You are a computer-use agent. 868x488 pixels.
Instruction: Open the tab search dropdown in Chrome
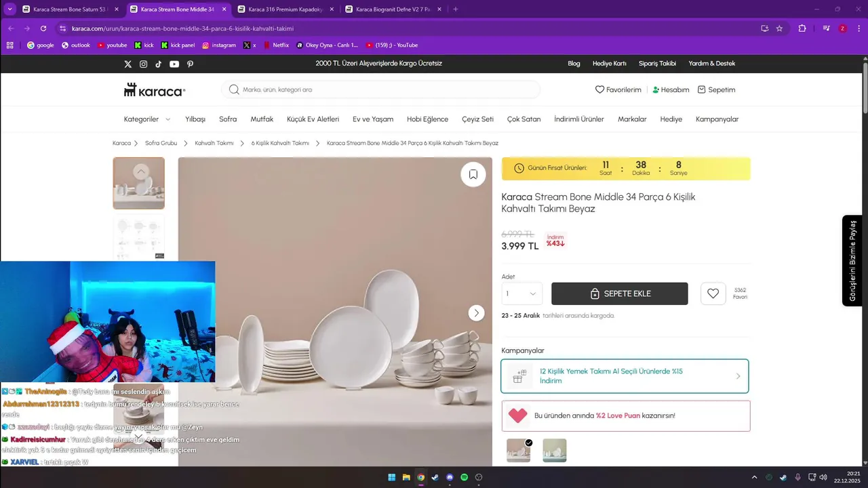click(9, 9)
